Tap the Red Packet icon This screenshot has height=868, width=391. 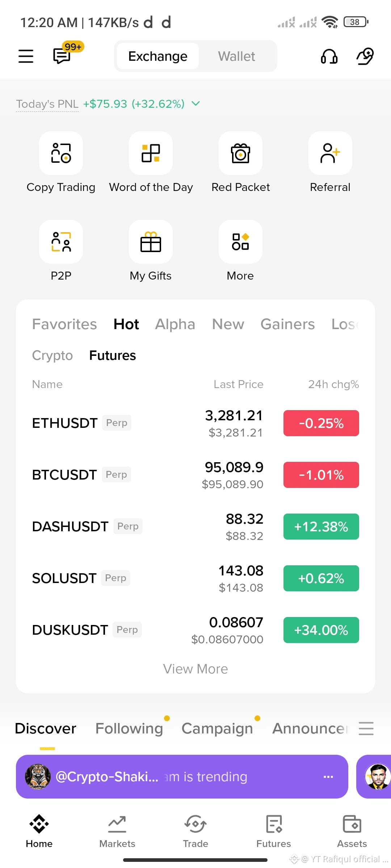[x=240, y=153]
